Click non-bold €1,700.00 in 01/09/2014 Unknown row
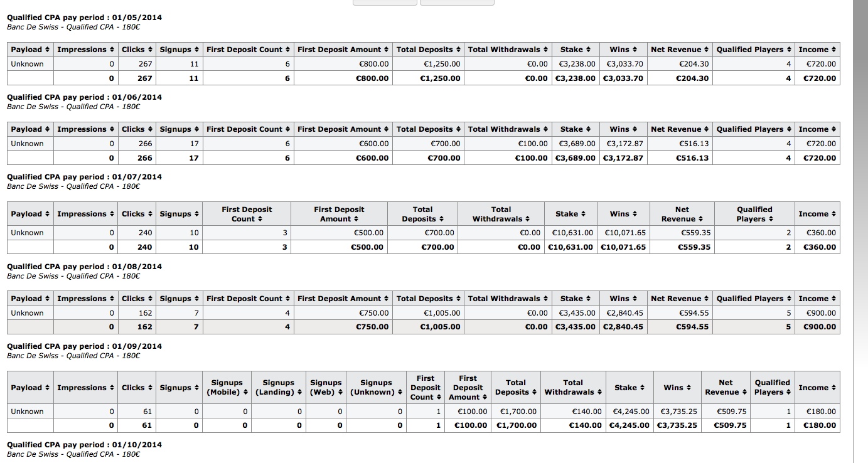Viewport: 868px width, 463px height. pyautogui.click(x=518, y=412)
